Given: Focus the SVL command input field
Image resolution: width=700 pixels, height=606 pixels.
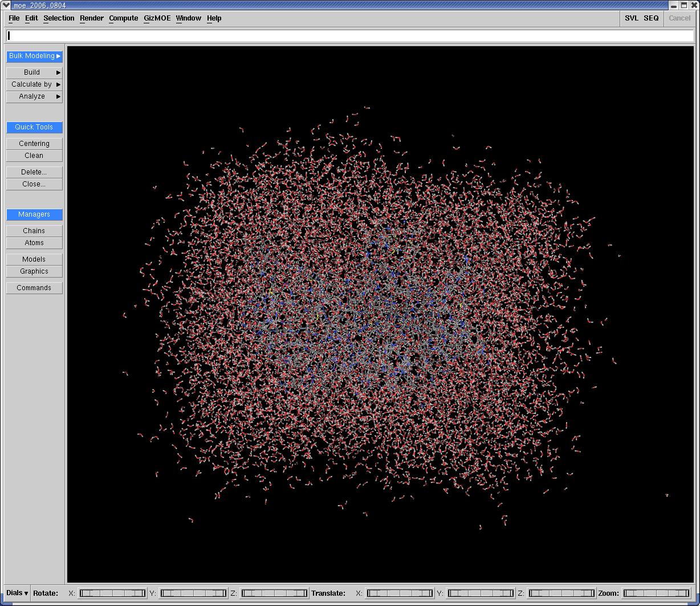Looking at the screenshot, I should (350, 35).
